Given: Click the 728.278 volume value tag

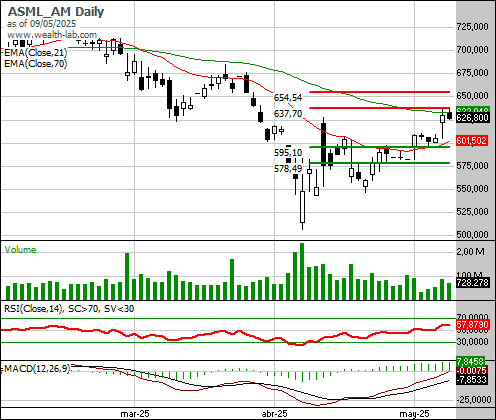Looking at the screenshot, I should 473,283.
